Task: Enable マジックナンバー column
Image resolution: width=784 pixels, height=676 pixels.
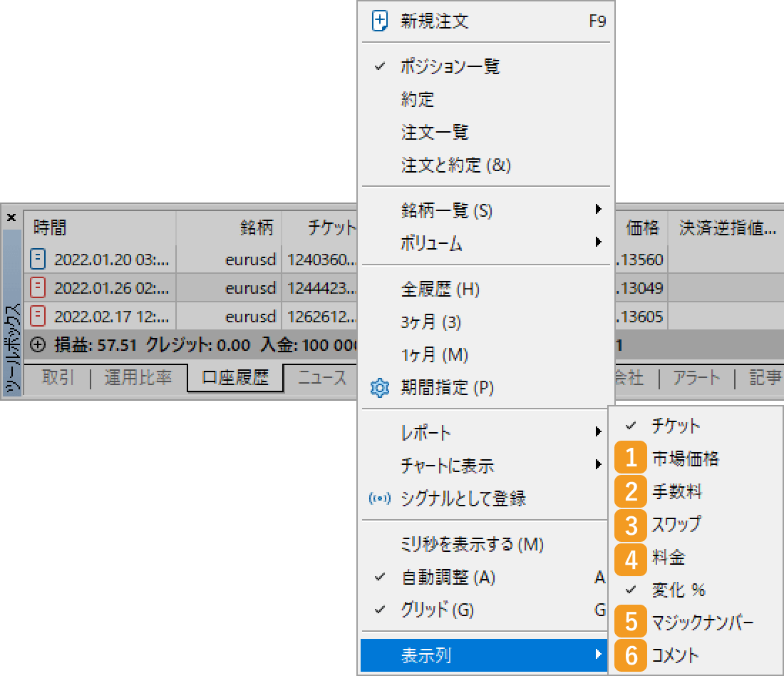Action: pos(696,623)
